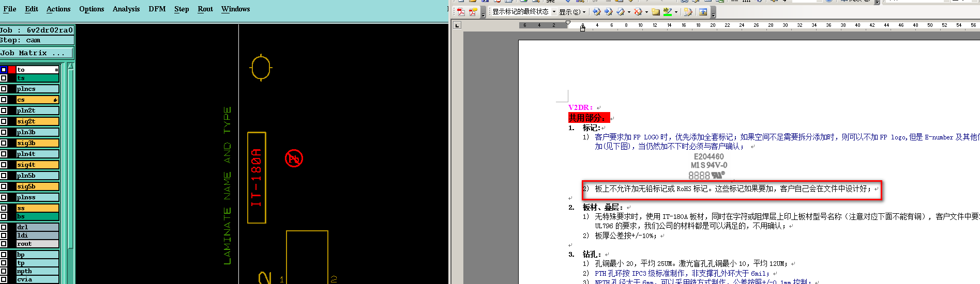Select the sig5b layer name

coord(37,186)
